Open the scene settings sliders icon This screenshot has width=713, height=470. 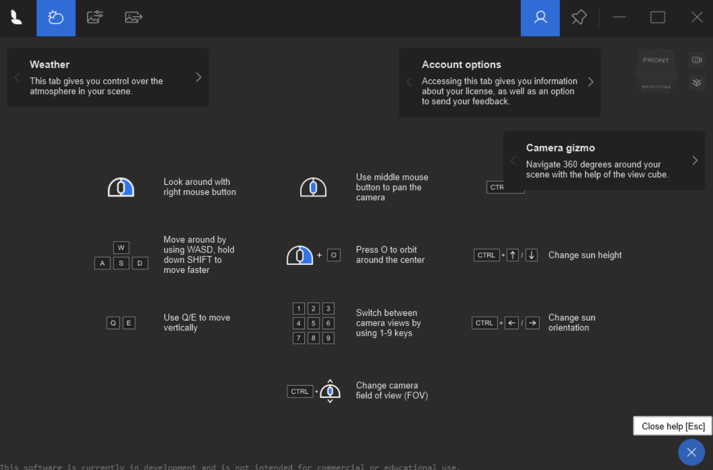[95, 17]
